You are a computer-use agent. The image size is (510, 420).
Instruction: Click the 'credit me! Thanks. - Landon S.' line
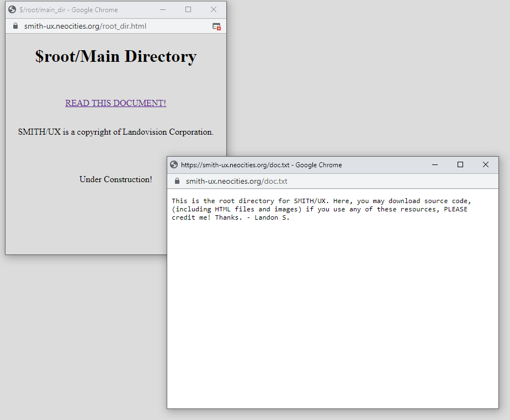(x=231, y=217)
